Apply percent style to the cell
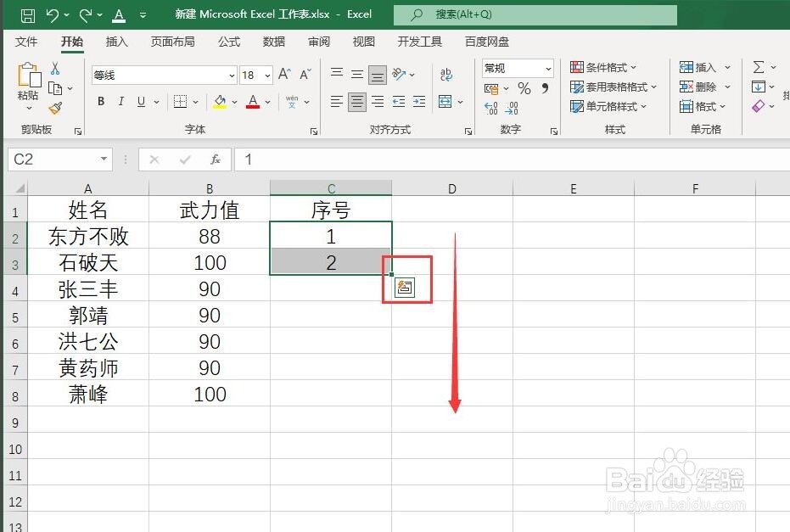 coord(524,88)
